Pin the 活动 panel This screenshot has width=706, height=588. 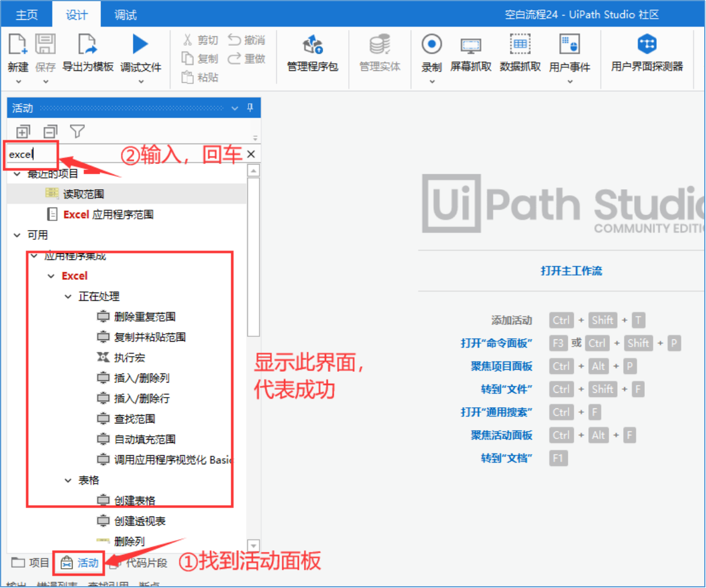pos(250,108)
